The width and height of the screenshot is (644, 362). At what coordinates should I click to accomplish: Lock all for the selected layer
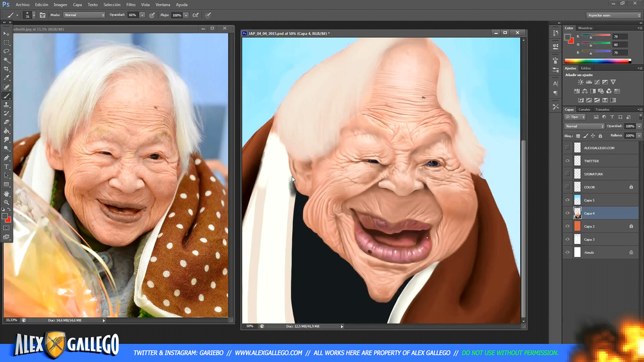600,136
